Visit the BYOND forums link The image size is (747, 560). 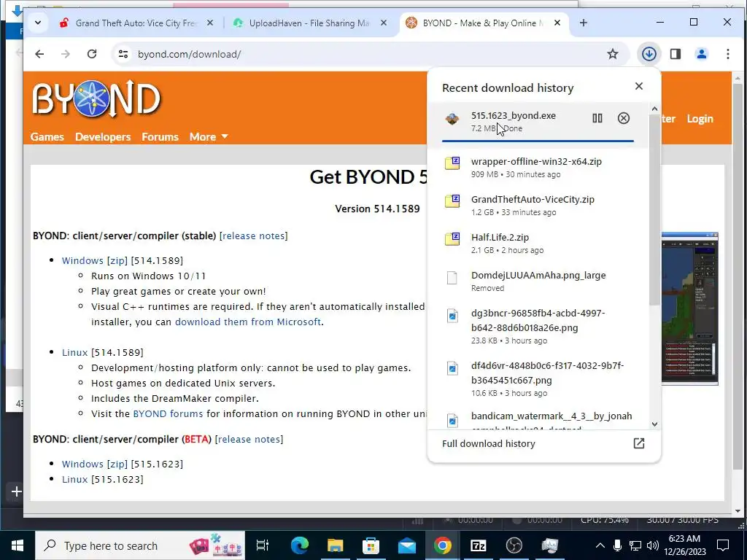tap(168, 414)
